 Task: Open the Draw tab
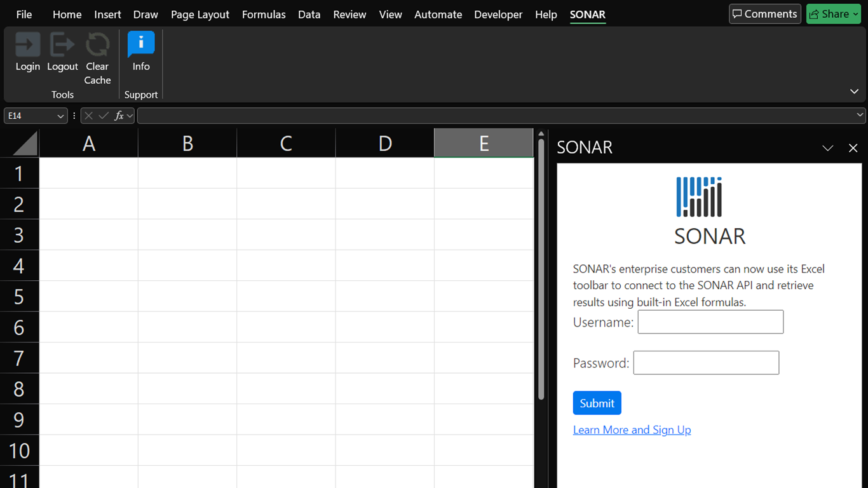tap(146, 14)
